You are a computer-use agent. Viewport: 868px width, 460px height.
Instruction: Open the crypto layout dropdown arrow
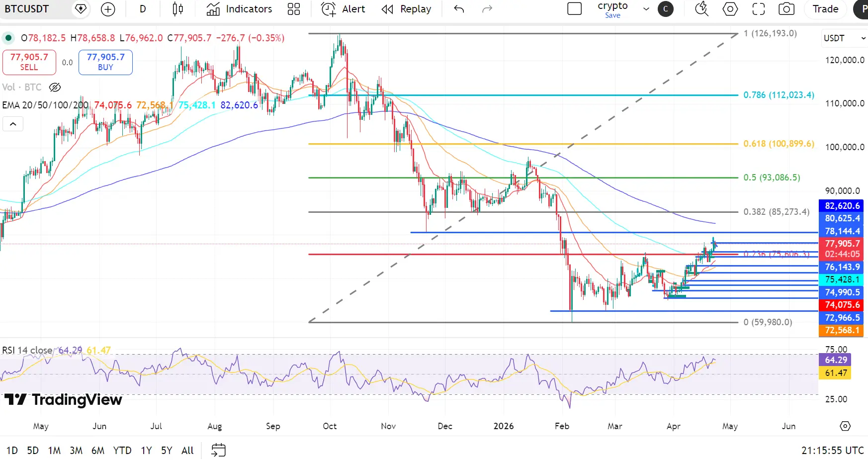[646, 9]
